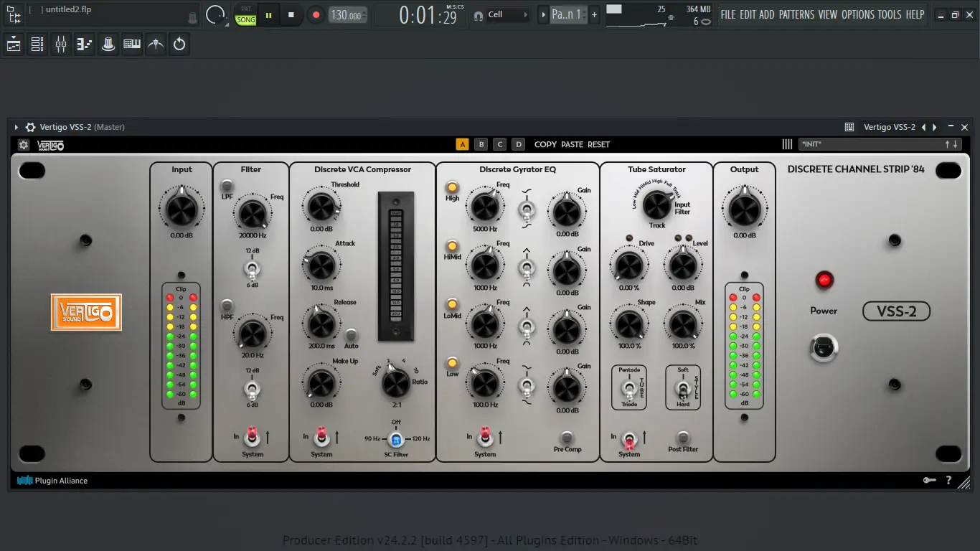
Task: Open the plugin settings cog above the Vertigo logo
Action: click(x=24, y=145)
